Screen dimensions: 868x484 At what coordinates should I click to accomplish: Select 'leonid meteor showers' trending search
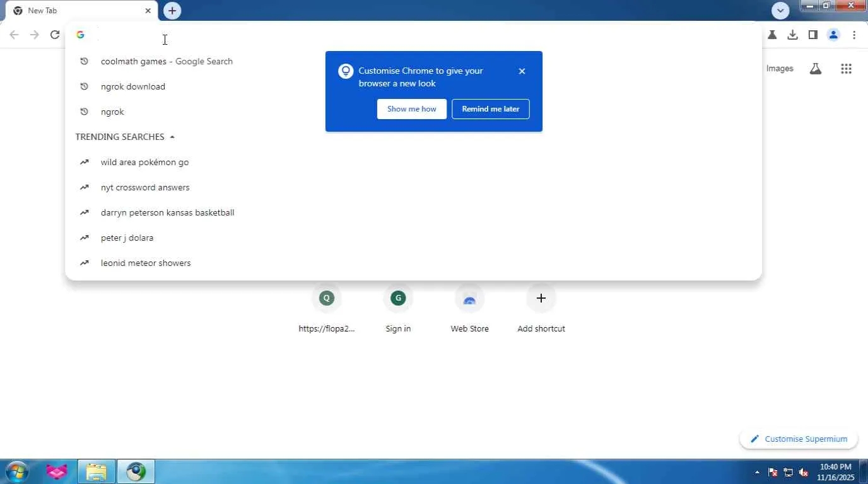click(x=413, y=263)
